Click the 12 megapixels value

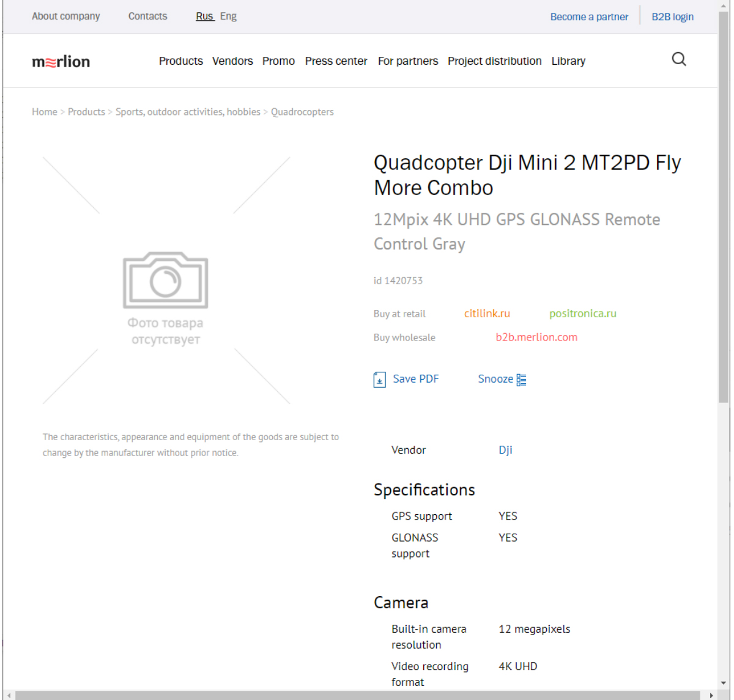pos(535,629)
